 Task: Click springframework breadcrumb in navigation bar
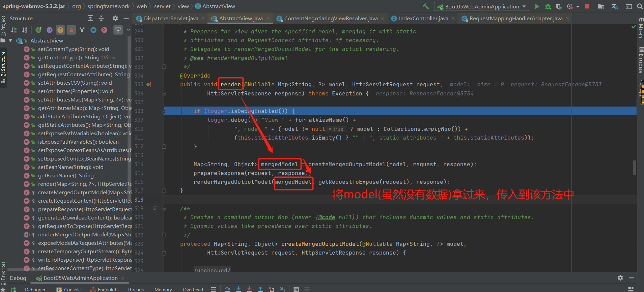[x=109, y=6]
